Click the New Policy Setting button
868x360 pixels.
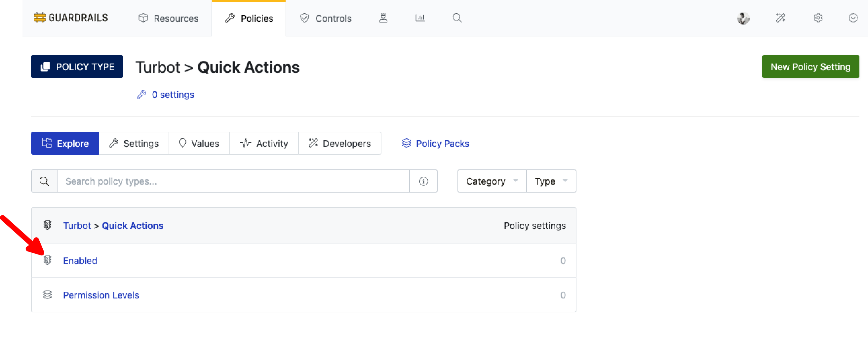(x=811, y=67)
